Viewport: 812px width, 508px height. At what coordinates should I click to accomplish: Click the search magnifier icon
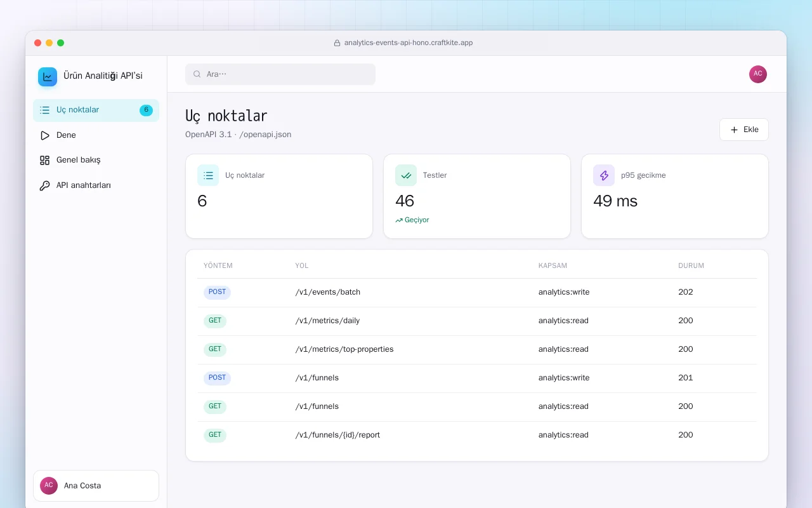click(x=197, y=74)
